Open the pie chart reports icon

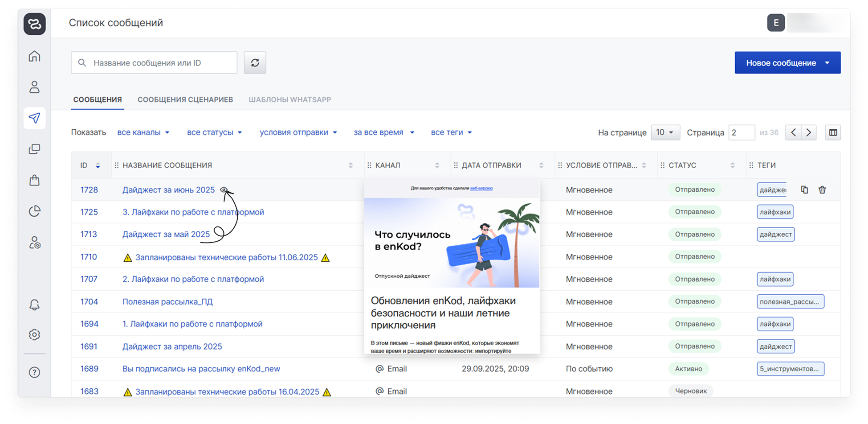(34, 211)
